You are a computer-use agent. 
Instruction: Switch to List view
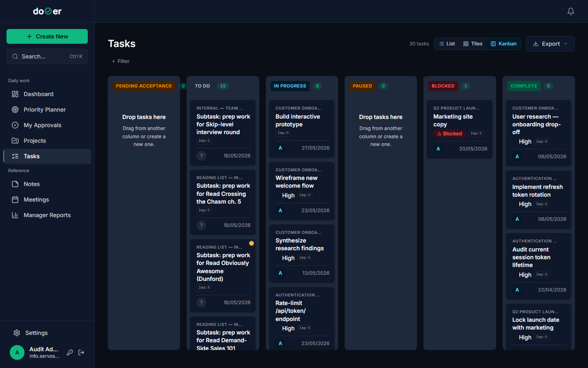pos(447,44)
